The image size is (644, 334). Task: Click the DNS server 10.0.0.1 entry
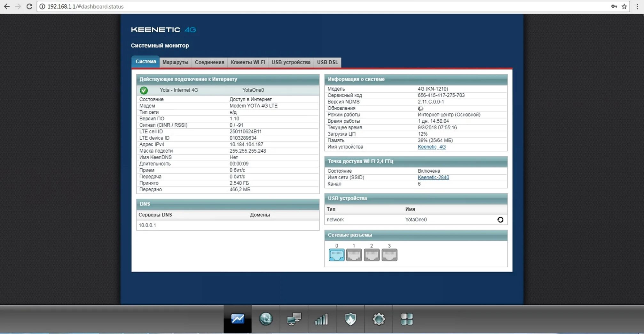147,225
